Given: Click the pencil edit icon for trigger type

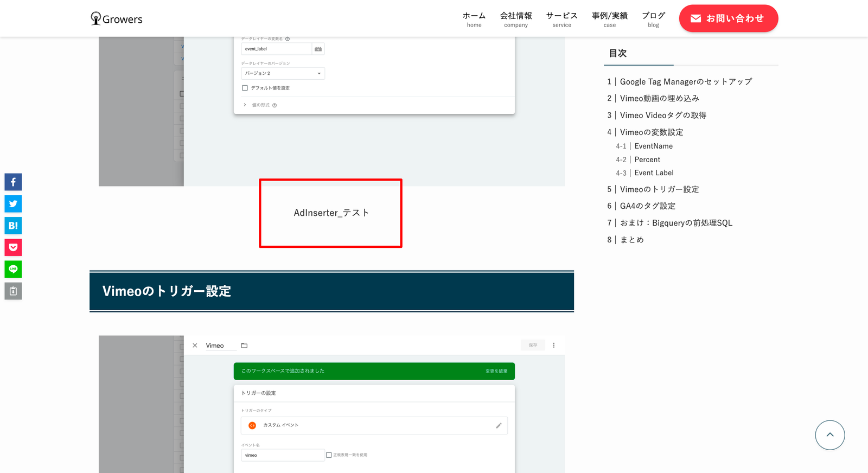Looking at the screenshot, I should pos(499,425).
